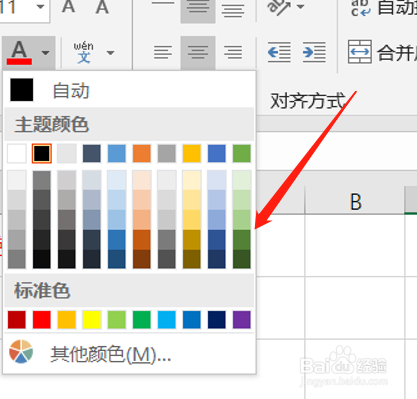Pick the blue theme color swatch
The image size is (417, 399).
pos(217,153)
